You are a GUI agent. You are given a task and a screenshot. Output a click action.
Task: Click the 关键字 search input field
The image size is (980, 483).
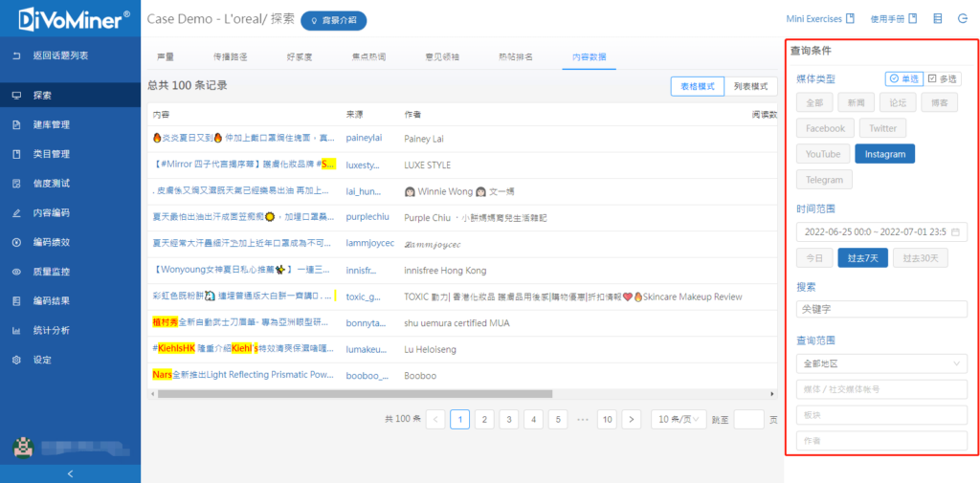tap(881, 309)
